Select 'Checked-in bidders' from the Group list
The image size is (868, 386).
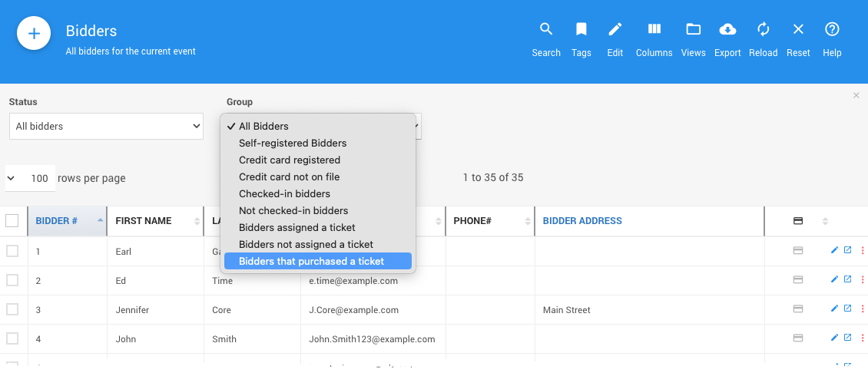point(284,193)
